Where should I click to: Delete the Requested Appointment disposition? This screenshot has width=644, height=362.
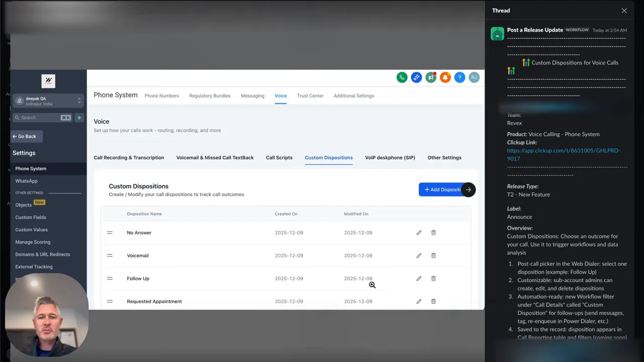(433, 301)
